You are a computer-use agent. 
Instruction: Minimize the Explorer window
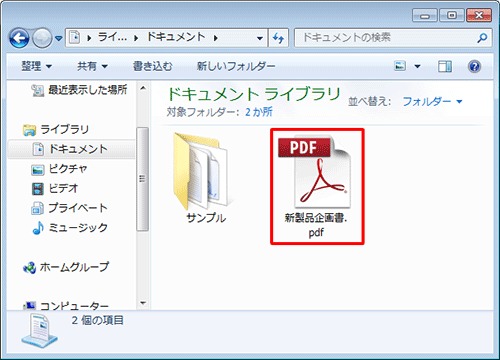[425, 15]
